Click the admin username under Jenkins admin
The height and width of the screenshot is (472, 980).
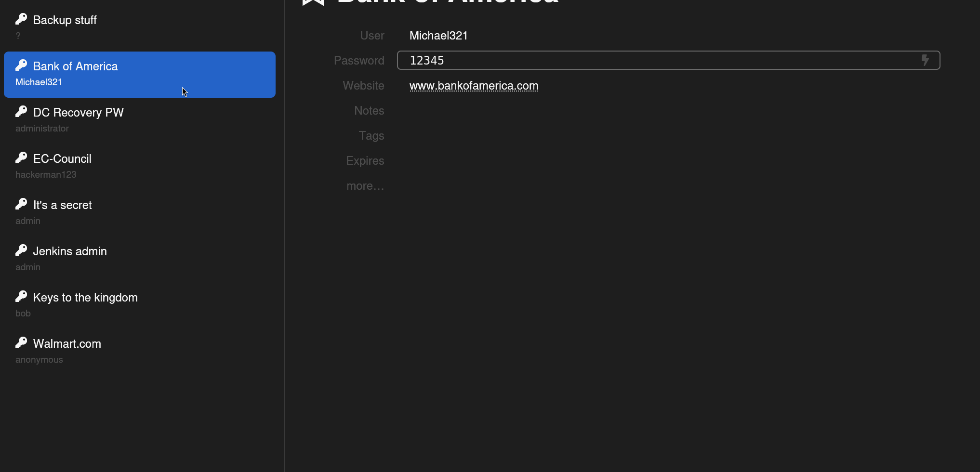tap(28, 267)
